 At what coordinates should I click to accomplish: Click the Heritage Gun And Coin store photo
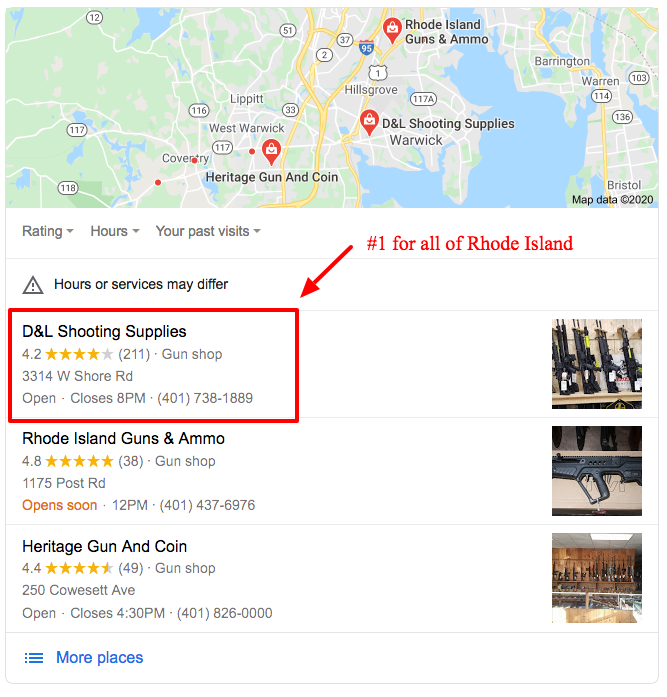click(596, 578)
